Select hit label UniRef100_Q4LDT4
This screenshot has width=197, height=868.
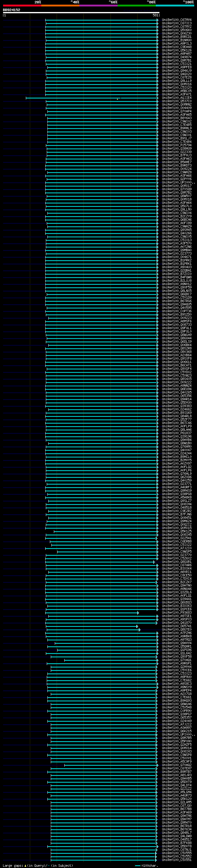tap(177, 785)
